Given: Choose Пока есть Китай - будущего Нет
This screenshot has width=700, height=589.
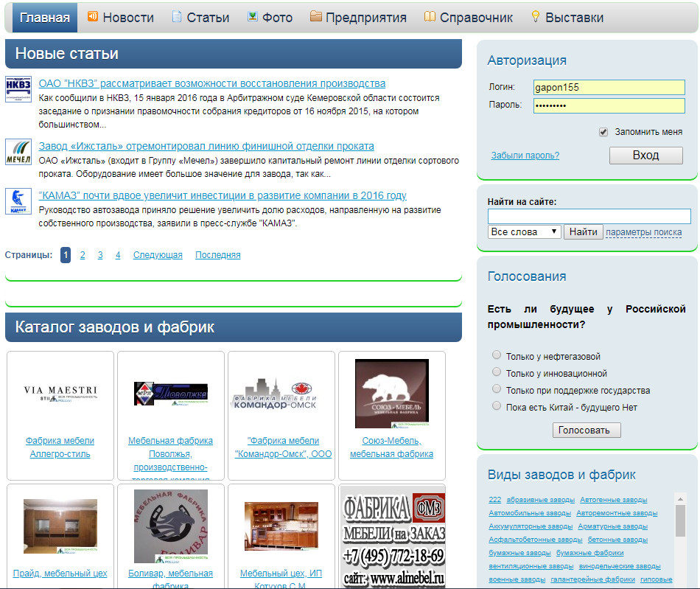Looking at the screenshot, I should click(497, 405).
